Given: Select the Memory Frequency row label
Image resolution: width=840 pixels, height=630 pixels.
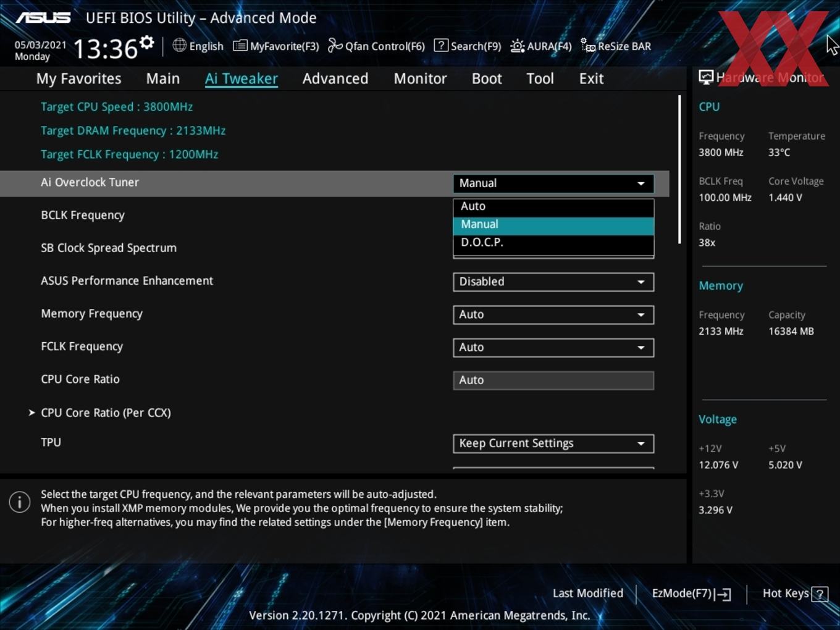Looking at the screenshot, I should pyautogui.click(x=91, y=314).
